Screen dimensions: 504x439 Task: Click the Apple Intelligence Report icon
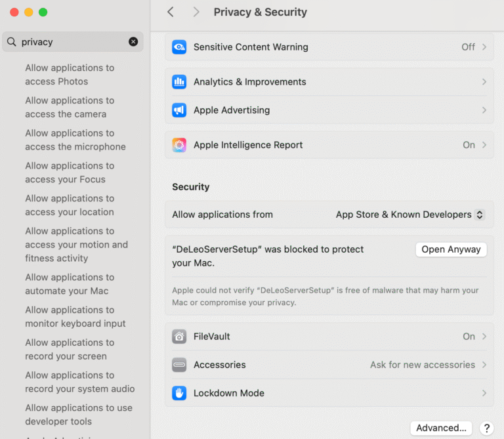tap(179, 145)
